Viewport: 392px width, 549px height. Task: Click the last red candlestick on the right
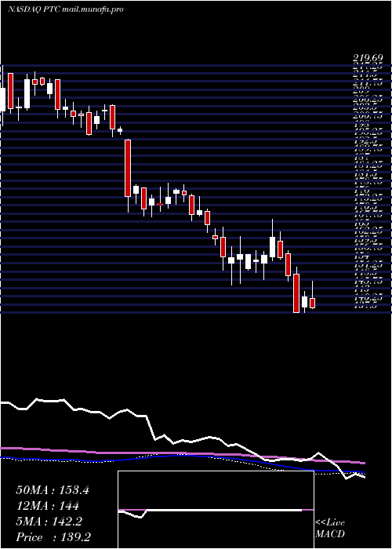pos(312,304)
